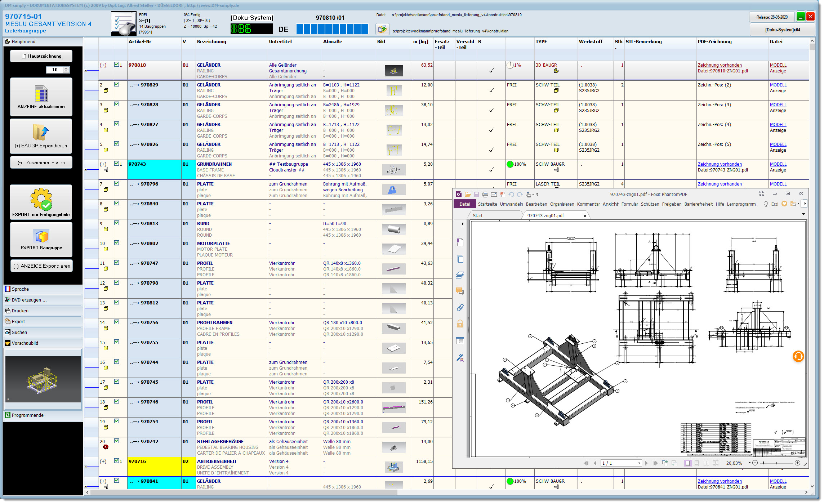Open Foxit bookmarks panel icon

point(460,242)
